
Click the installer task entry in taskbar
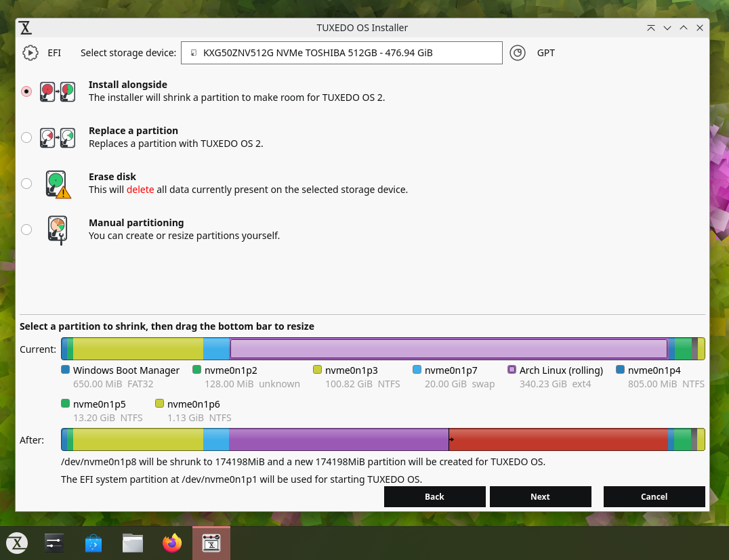[x=211, y=543]
